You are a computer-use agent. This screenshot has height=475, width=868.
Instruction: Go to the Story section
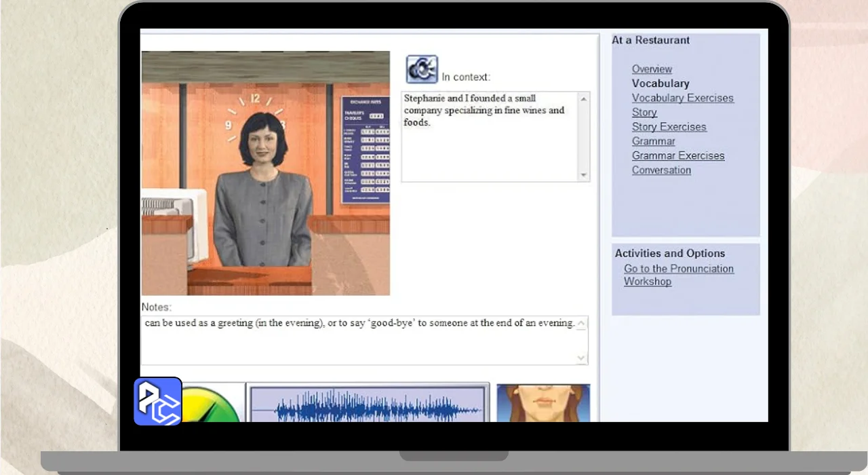[x=644, y=113]
